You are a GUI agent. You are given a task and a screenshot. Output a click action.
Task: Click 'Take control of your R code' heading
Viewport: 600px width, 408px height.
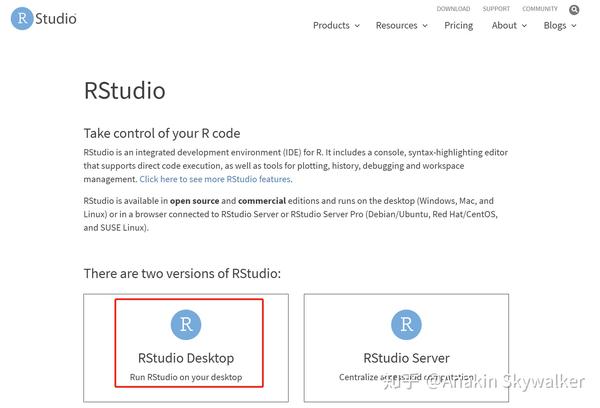(x=162, y=133)
